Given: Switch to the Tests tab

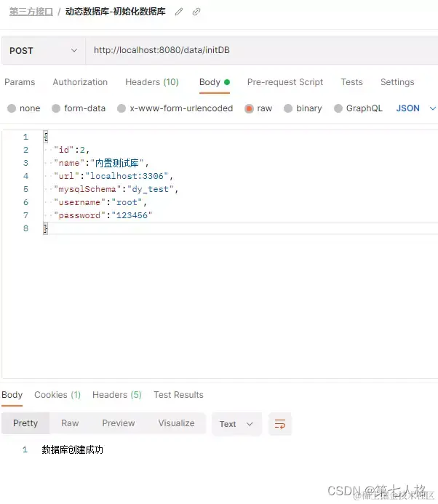Looking at the screenshot, I should (x=352, y=82).
